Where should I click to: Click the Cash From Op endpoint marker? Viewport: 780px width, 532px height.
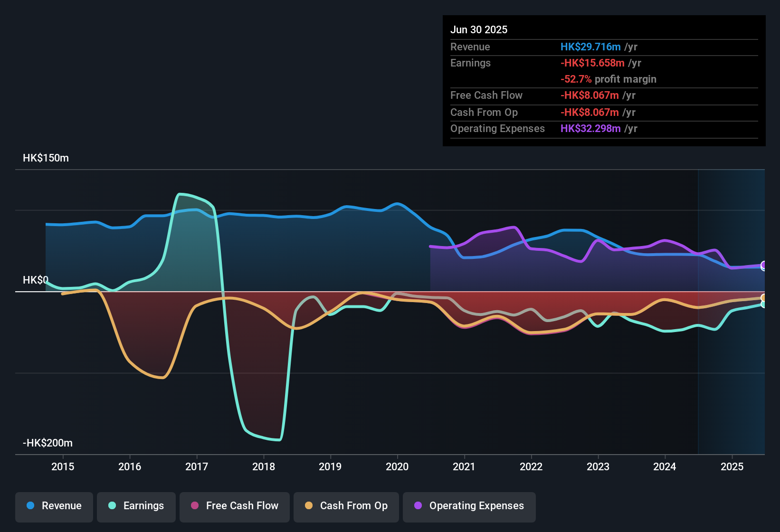(763, 297)
